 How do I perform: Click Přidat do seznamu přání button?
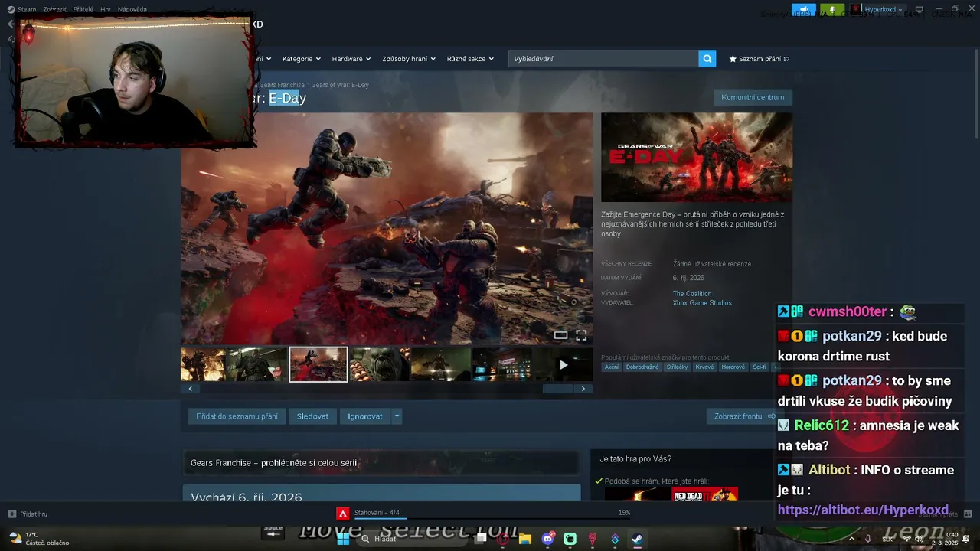[x=237, y=416]
